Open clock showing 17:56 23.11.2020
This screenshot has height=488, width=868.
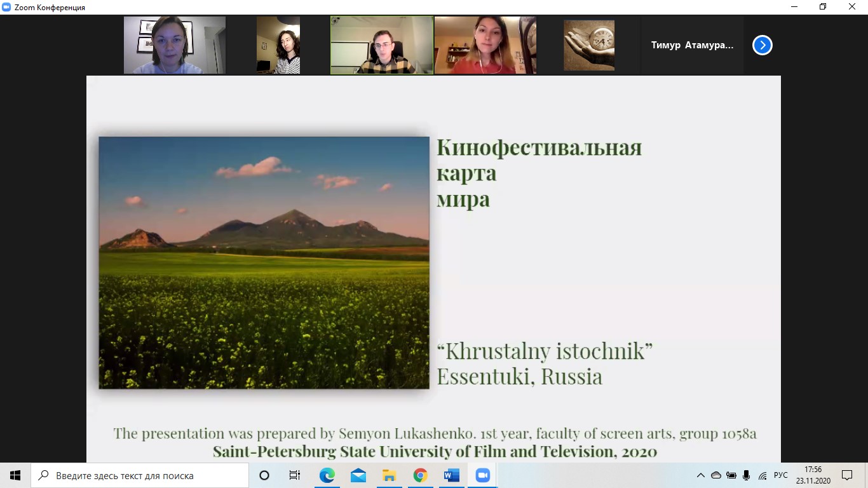pos(813,475)
